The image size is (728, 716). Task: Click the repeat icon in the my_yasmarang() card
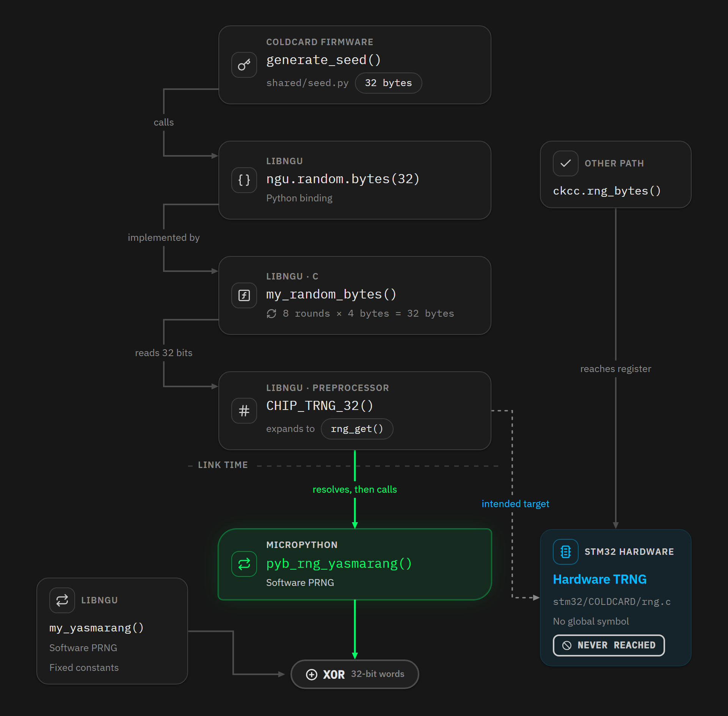pos(62,600)
